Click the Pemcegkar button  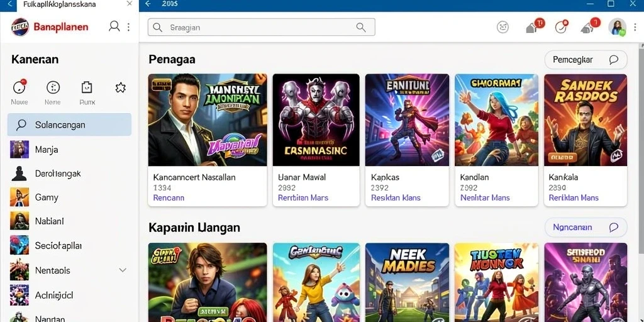coord(586,60)
